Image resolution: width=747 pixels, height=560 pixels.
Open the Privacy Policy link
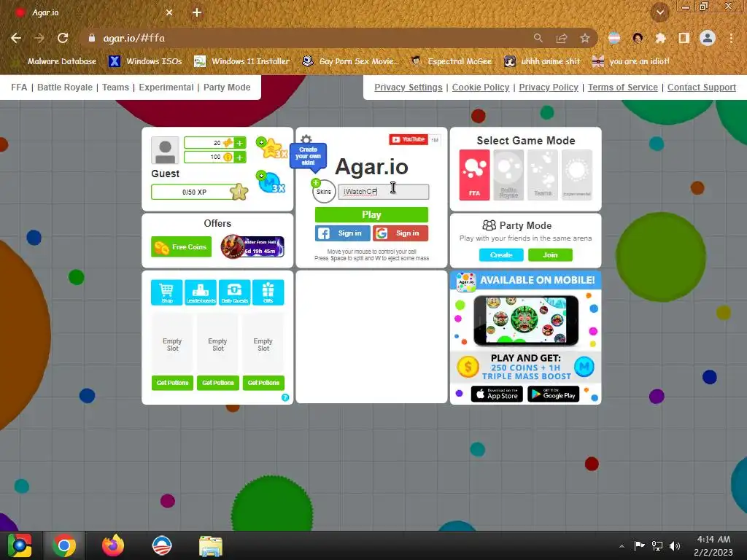pos(549,87)
